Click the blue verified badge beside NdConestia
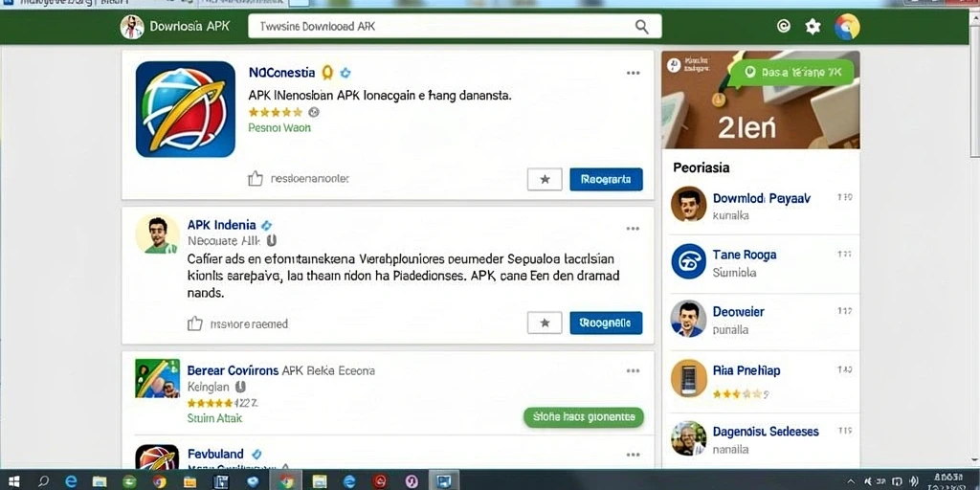Image resolution: width=980 pixels, height=490 pixels. pyautogui.click(x=345, y=73)
